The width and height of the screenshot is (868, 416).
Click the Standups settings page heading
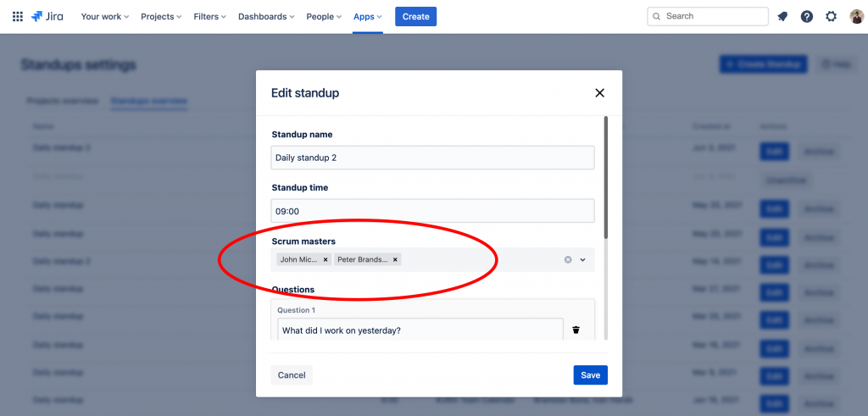[78, 64]
